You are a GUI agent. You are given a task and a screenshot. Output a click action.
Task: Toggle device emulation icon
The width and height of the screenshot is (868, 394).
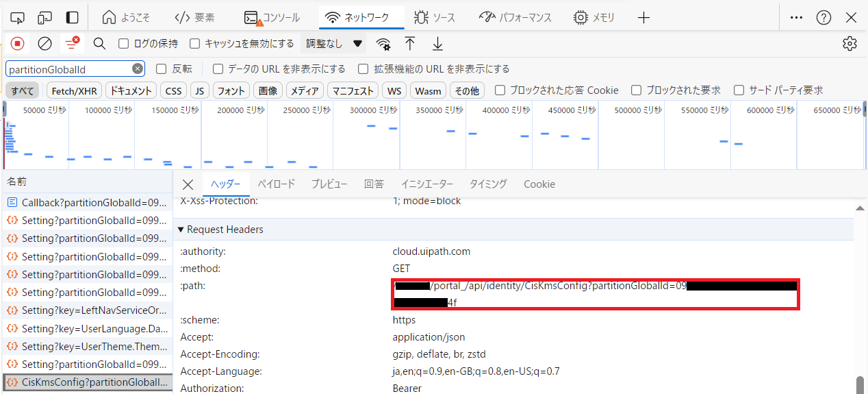point(44,18)
